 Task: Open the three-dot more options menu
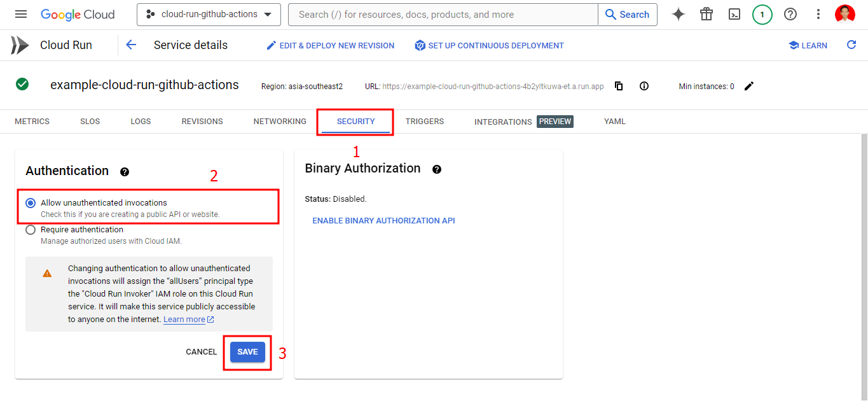(x=818, y=14)
